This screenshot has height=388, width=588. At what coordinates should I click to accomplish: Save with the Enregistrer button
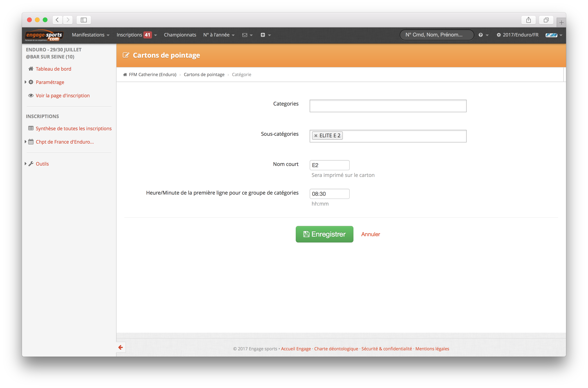(324, 234)
